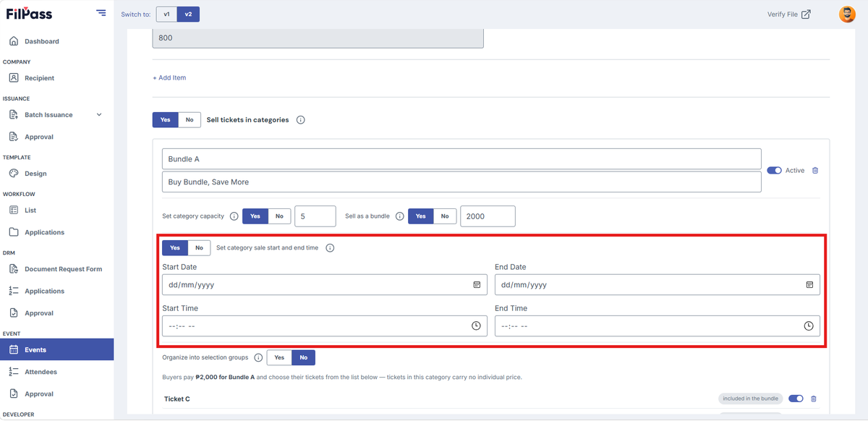
Task: Set Sell tickets in categories to Yes
Action: coord(166,120)
